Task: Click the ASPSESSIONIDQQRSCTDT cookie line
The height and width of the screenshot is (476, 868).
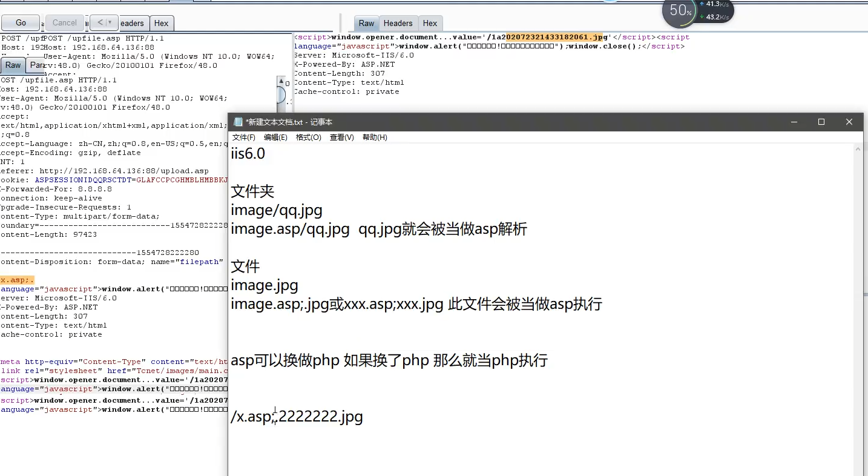Action: [114, 180]
